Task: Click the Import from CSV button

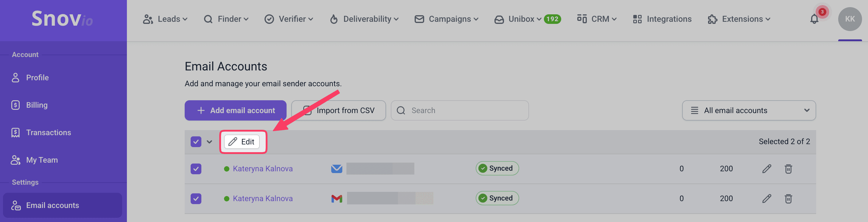Action: [x=339, y=110]
